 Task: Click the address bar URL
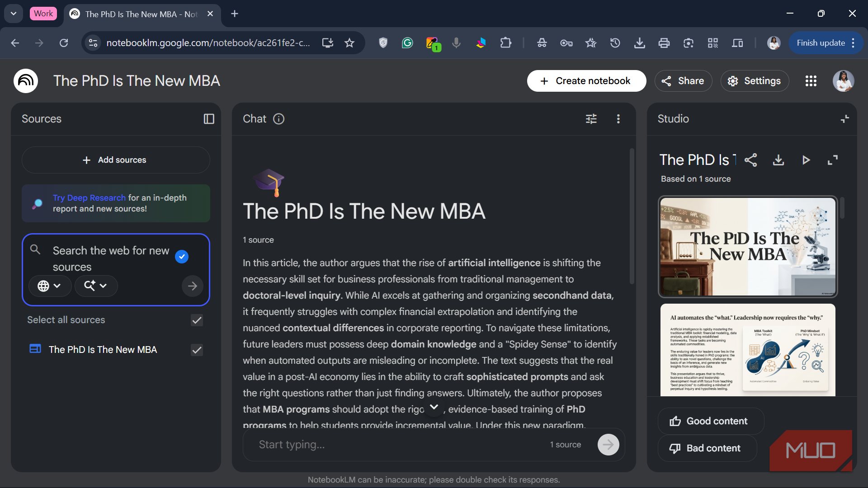point(208,43)
